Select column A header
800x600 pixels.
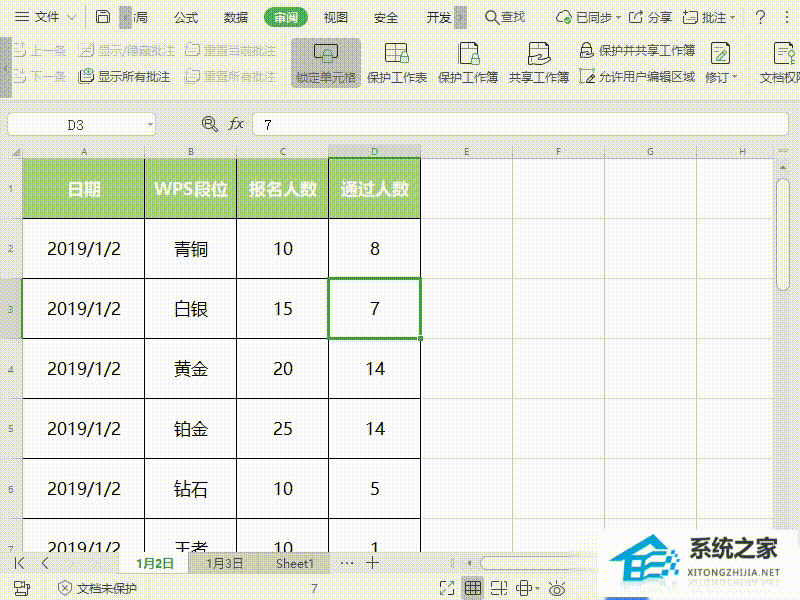[84, 152]
